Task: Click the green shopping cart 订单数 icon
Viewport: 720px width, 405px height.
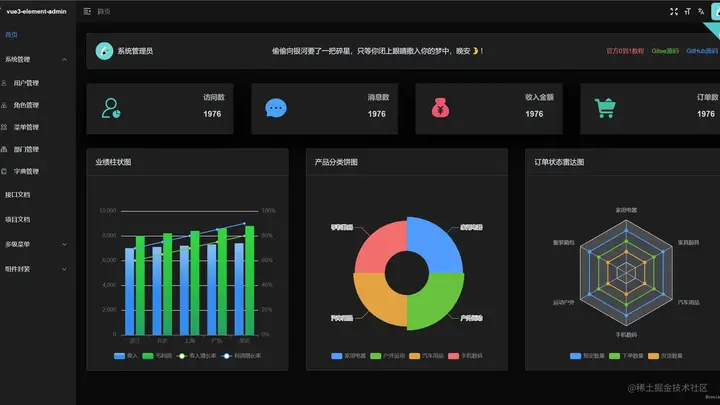Action: pyautogui.click(x=605, y=108)
